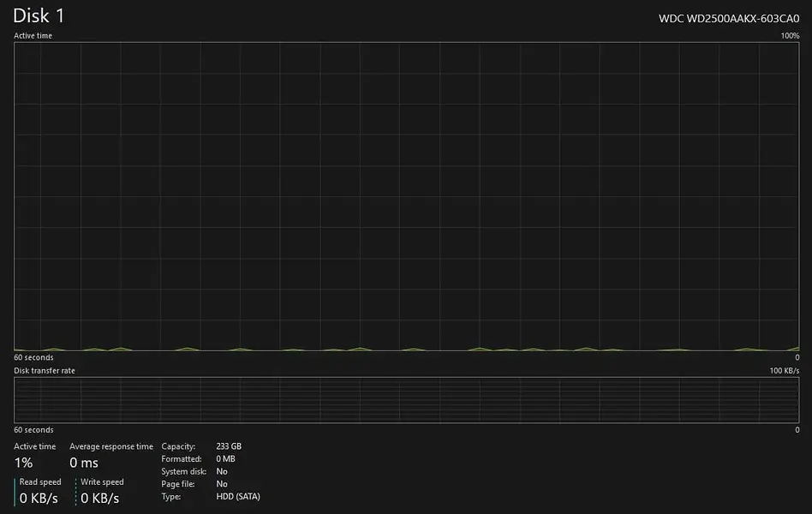
Task: Click the 100% scale label above the graph
Action: tap(790, 36)
